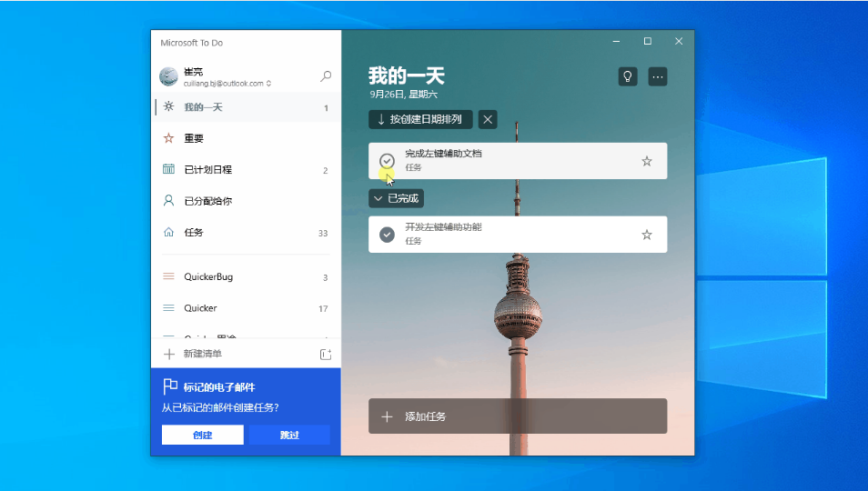
Task: Open the 已计划日程 list
Action: point(207,170)
